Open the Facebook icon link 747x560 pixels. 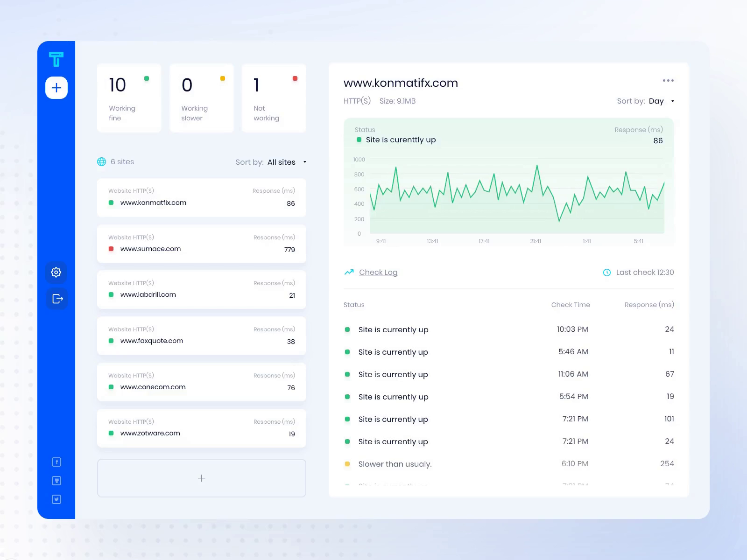click(56, 462)
